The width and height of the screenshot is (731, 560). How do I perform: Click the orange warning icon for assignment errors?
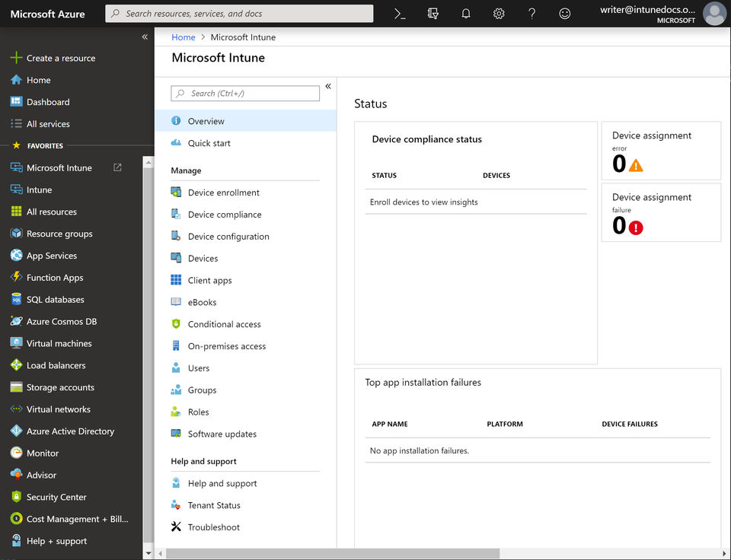point(636,165)
